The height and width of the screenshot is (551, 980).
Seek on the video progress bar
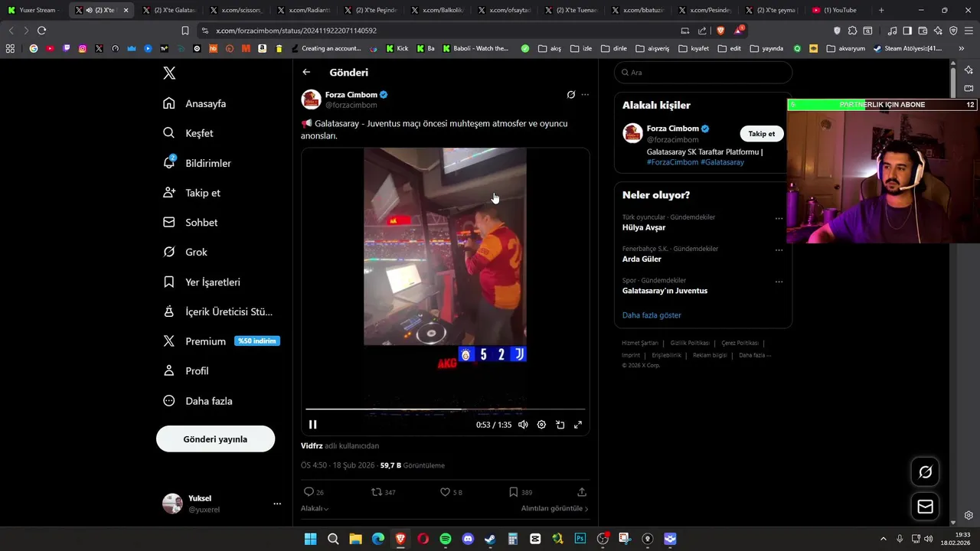click(445, 409)
